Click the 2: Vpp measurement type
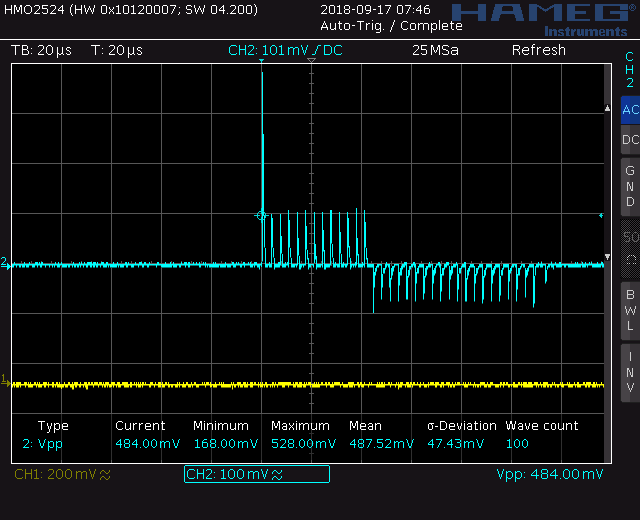 [42, 444]
